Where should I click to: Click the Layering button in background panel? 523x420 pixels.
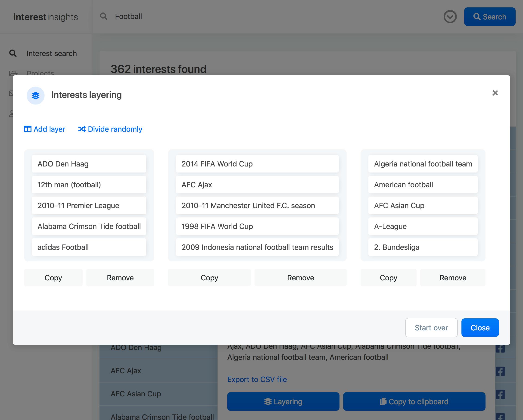283,401
